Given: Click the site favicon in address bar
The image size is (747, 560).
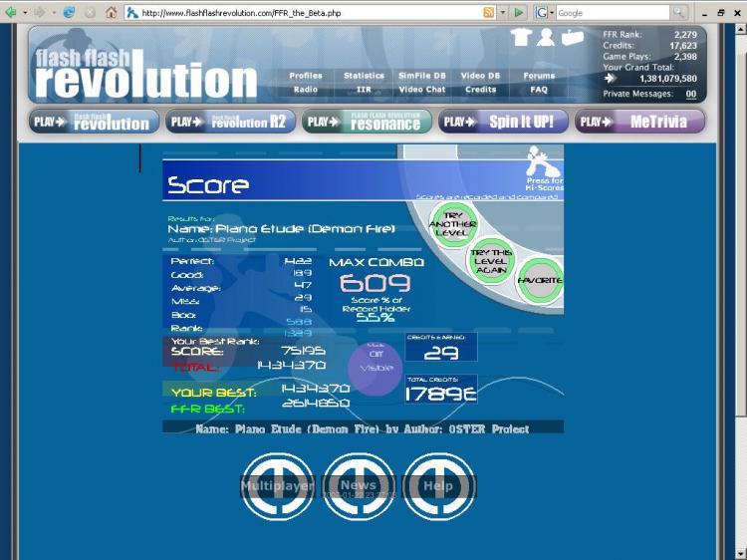Looking at the screenshot, I should point(132,13).
